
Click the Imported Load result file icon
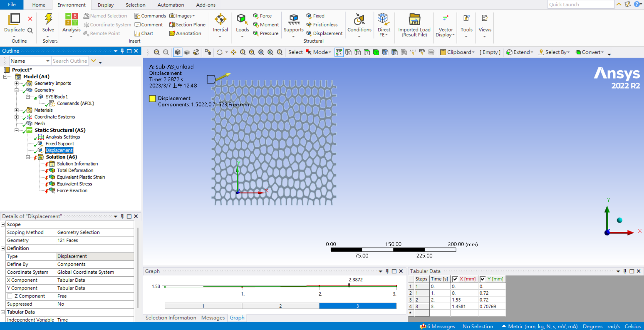414,19
